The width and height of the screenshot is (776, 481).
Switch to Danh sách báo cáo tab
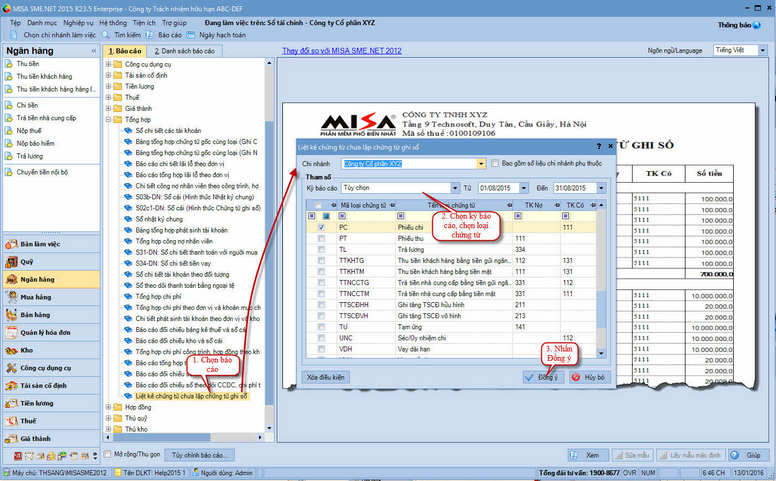tap(185, 51)
